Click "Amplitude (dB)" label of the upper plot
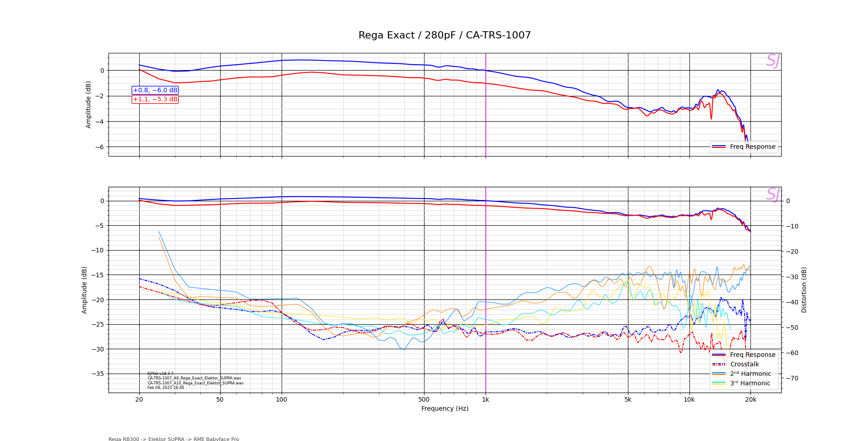This screenshot has height=441, width=868. [x=89, y=104]
